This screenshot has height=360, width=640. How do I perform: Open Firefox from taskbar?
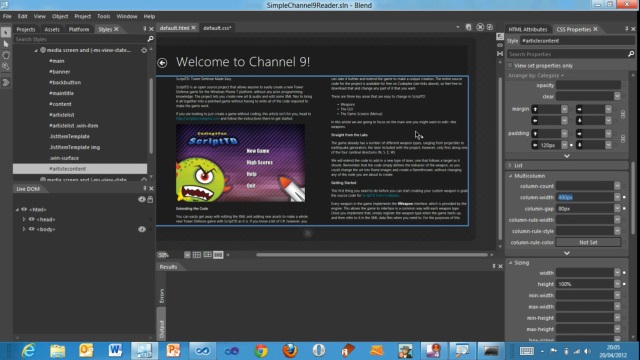pos(290,351)
